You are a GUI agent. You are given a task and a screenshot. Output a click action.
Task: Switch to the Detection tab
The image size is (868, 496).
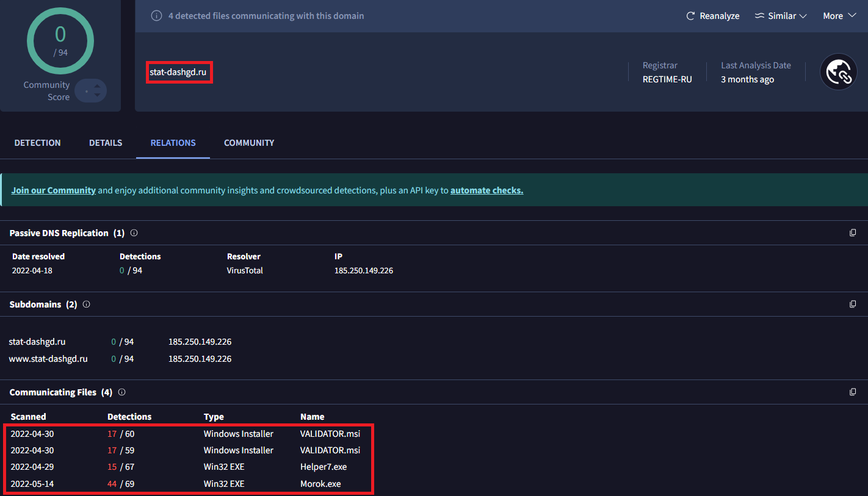[37, 143]
